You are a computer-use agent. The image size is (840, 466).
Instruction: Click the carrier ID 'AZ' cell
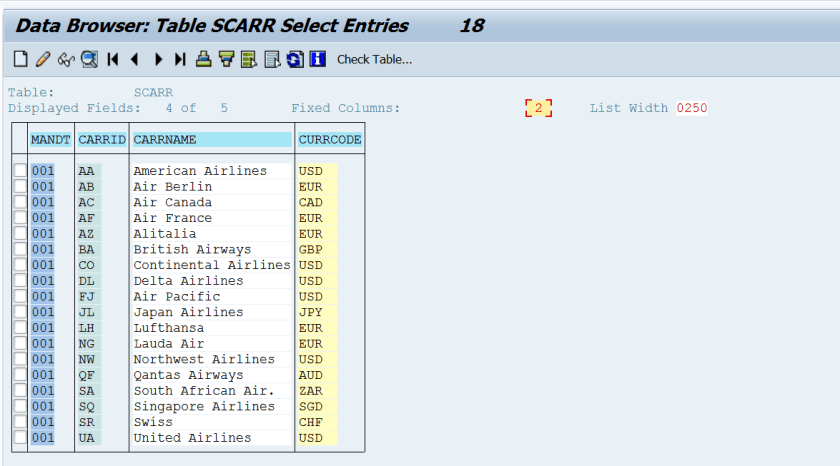(x=89, y=234)
